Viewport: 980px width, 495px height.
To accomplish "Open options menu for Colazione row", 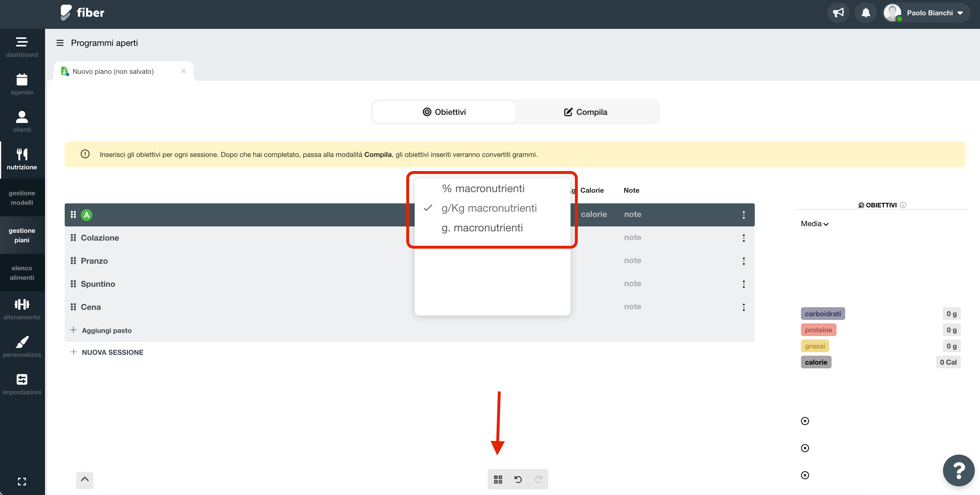I will pos(744,238).
